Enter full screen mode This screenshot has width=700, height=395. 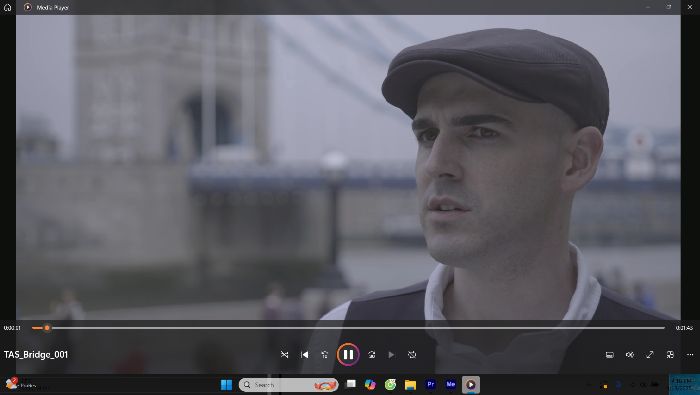650,354
